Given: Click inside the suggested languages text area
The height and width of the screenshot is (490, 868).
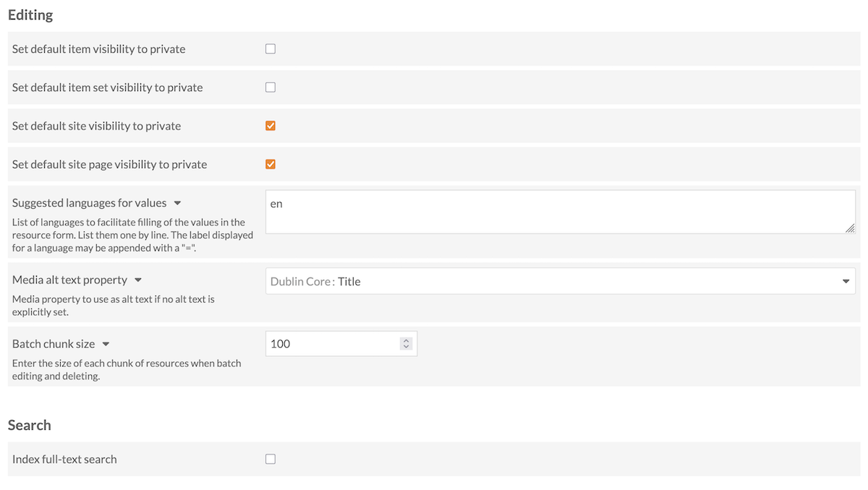Looking at the screenshot, I should pyautogui.click(x=506, y=212).
